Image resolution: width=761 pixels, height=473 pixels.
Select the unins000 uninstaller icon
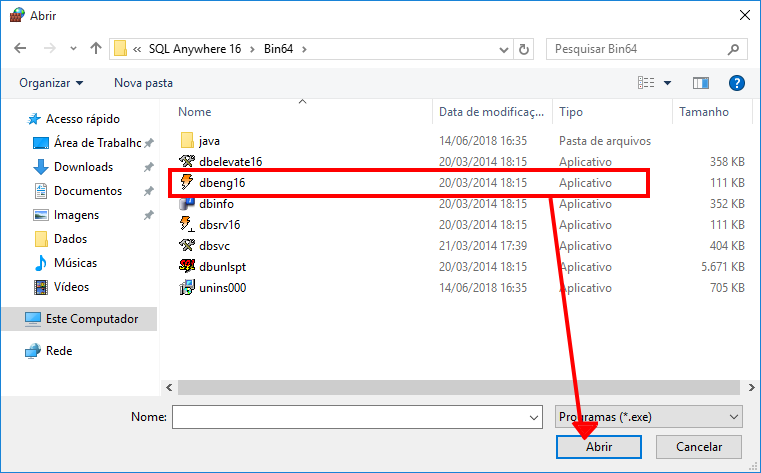(x=187, y=288)
